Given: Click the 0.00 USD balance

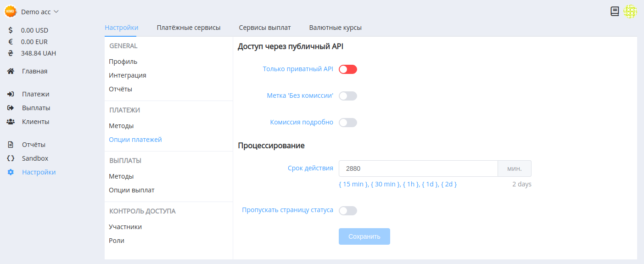Looking at the screenshot, I should (x=34, y=30).
